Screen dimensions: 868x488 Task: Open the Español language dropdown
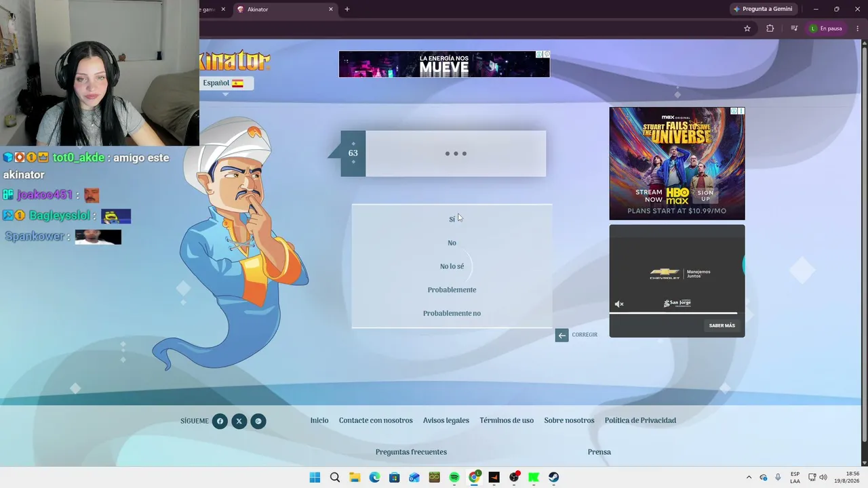click(x=226, y=83)
